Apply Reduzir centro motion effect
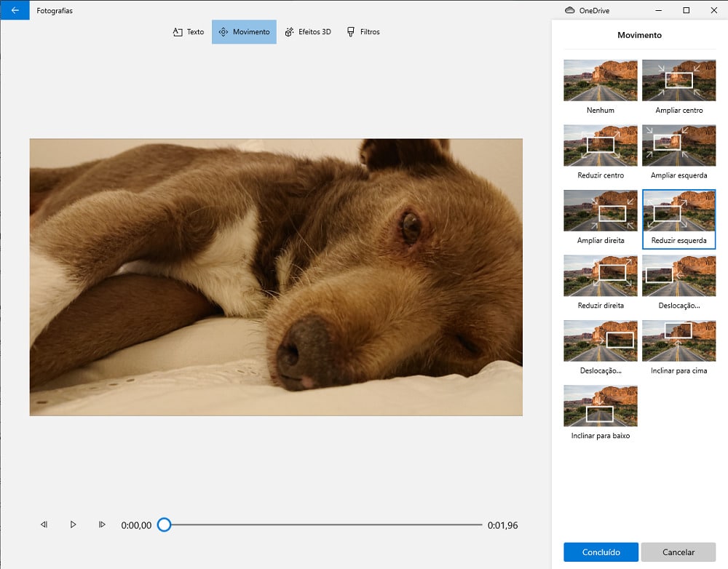 [x=601, y=146]
